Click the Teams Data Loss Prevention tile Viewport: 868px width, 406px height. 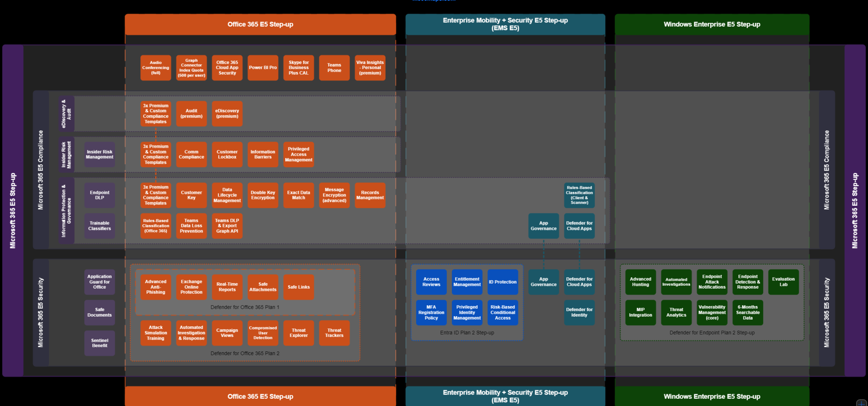[x=192, y=226]
